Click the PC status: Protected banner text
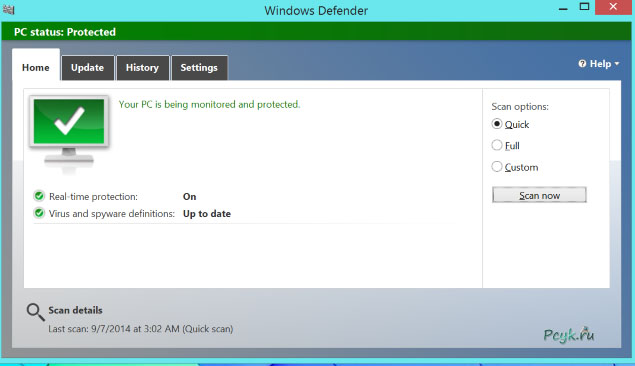 65,32
